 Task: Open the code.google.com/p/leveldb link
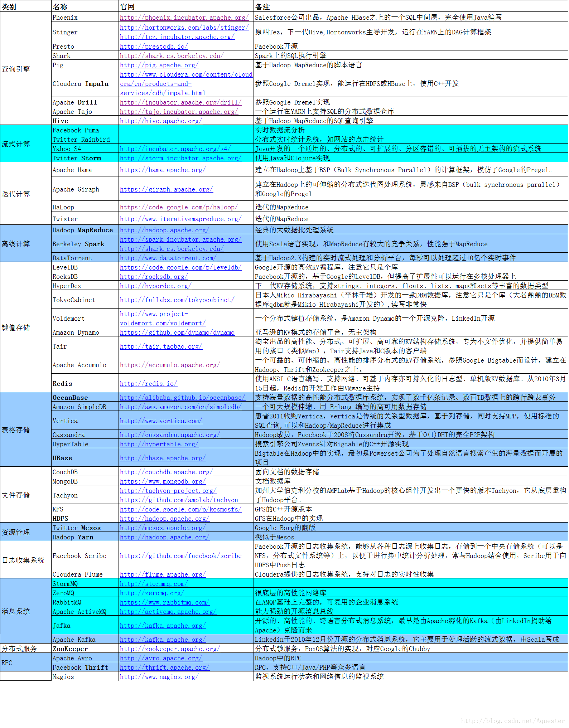tap(180, 267)
